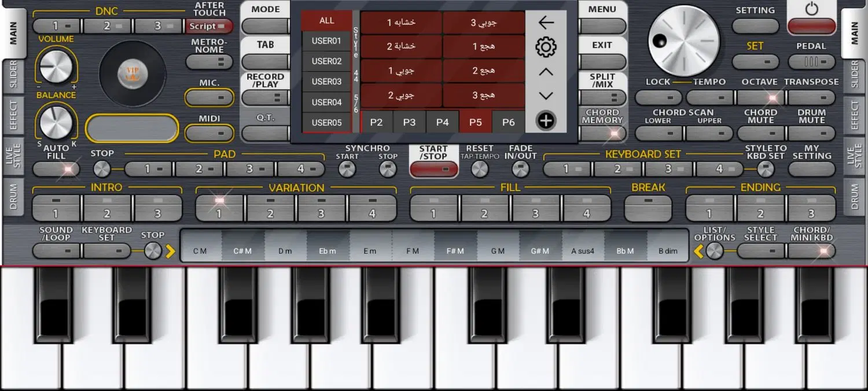Toggle the Metronome button
Image resolution: width=868 pixels, height=391 pixels.
[209, 62]
